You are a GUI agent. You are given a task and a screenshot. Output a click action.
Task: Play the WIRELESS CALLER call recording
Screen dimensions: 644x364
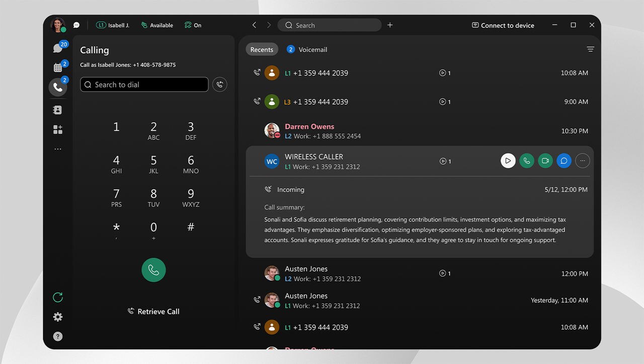click(508, 160)
